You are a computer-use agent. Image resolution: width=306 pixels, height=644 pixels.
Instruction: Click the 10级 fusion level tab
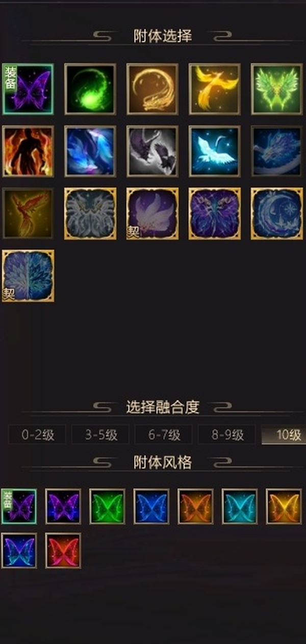(284, 435)
